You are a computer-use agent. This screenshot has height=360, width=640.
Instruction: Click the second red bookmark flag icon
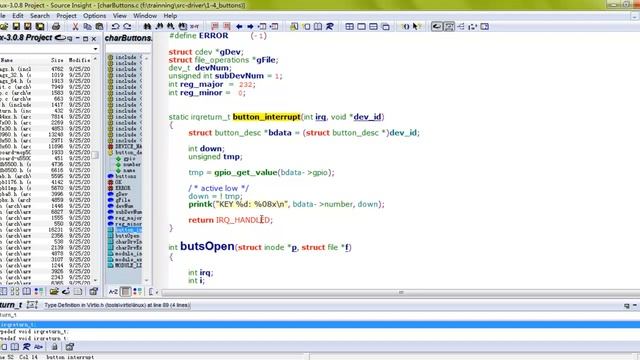pyautogui.click(x=227, y=27)
